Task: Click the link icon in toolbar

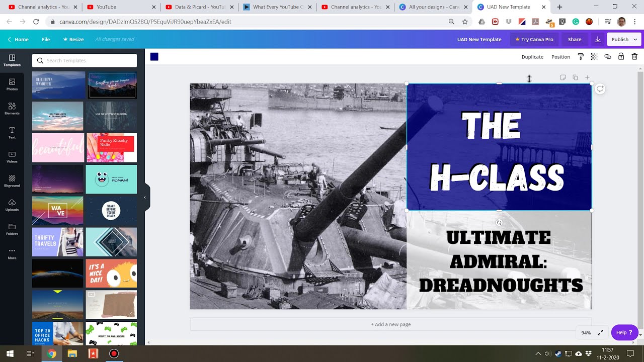Action: (608, 57)
